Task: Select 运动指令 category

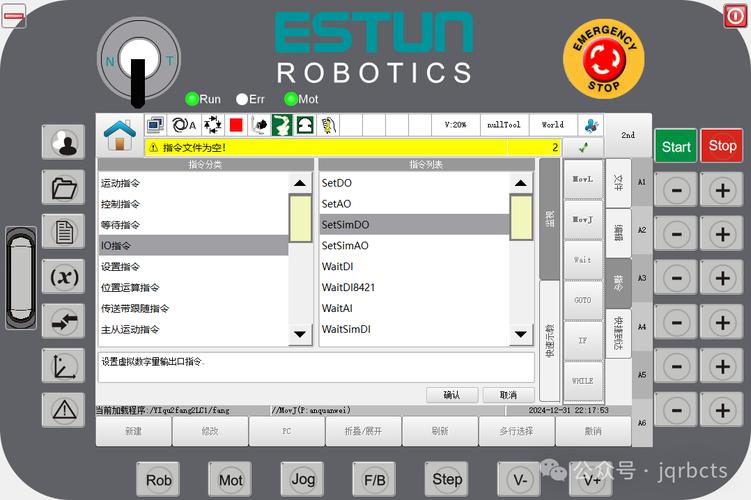Action: [x=193, y=183]
